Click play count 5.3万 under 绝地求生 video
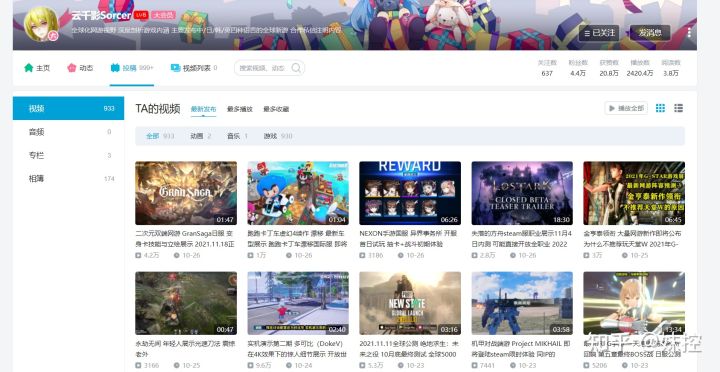This screenshot has width=720, height=372. tap(371, 365)
